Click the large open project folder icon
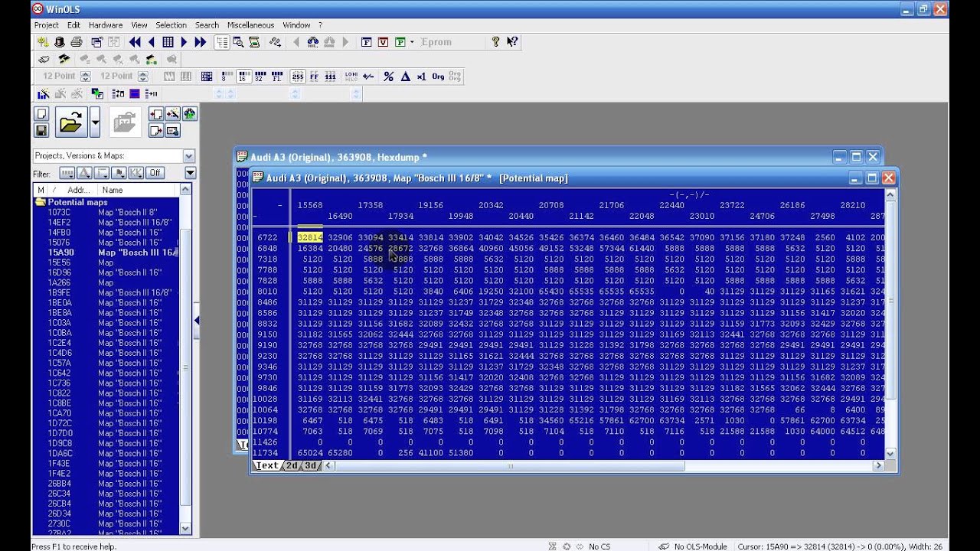The image size is (980, 551). coord(71,122)
